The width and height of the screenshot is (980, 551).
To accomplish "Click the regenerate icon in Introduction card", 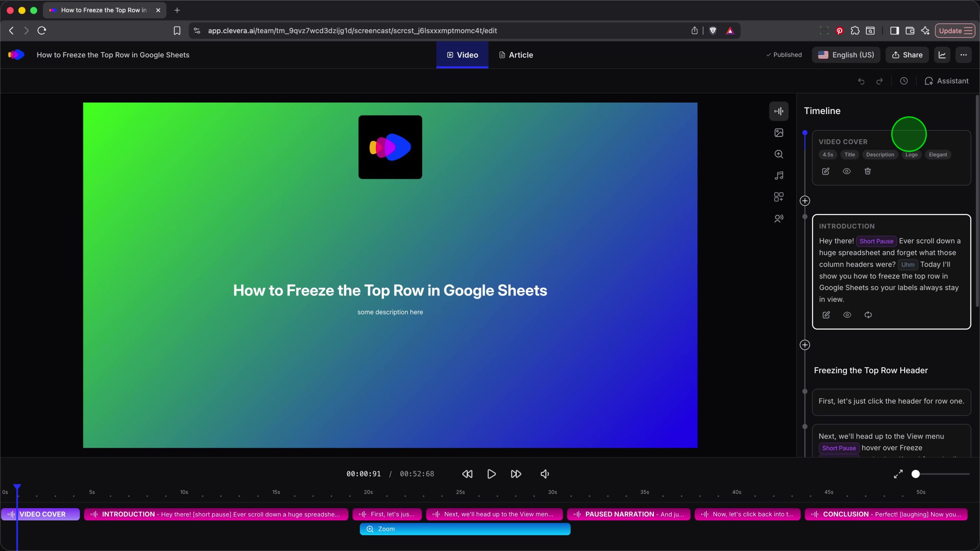I will [x=868, y=315].
